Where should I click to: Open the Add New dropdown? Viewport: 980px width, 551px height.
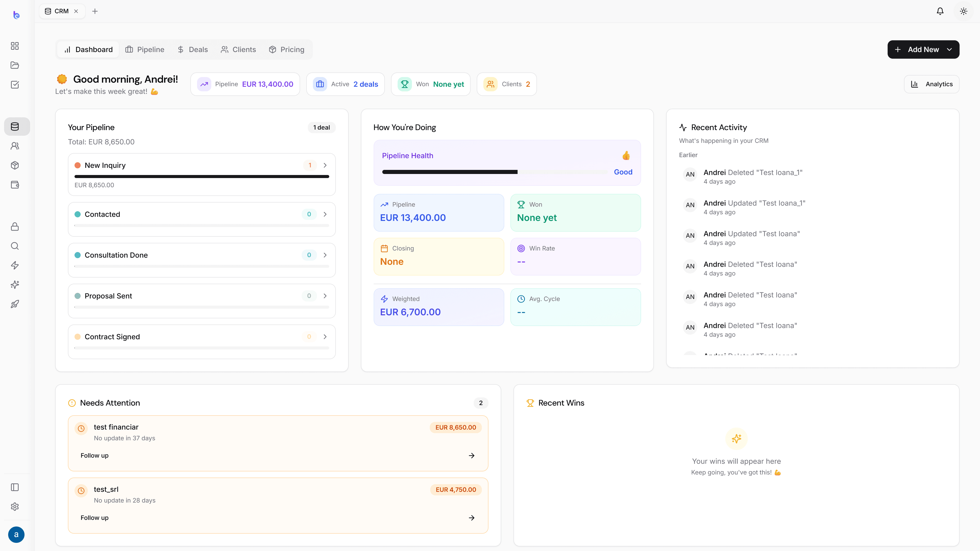pos(923,49)
